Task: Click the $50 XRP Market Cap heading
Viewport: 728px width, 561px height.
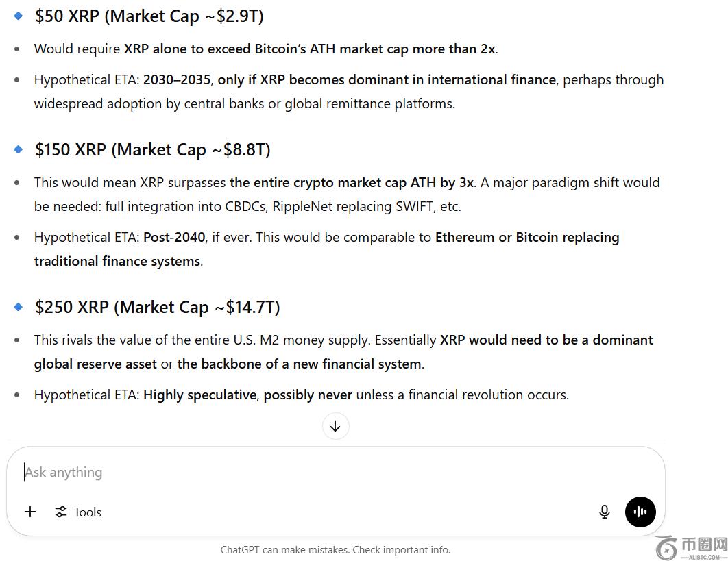Action: click(149, 16)
